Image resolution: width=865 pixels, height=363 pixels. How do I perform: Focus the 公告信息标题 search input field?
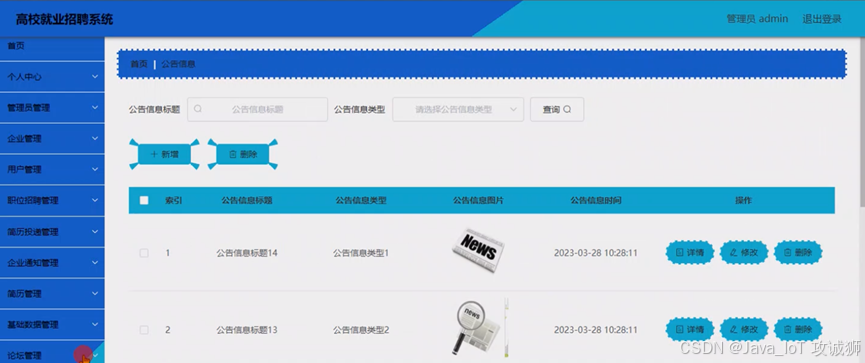258,109
